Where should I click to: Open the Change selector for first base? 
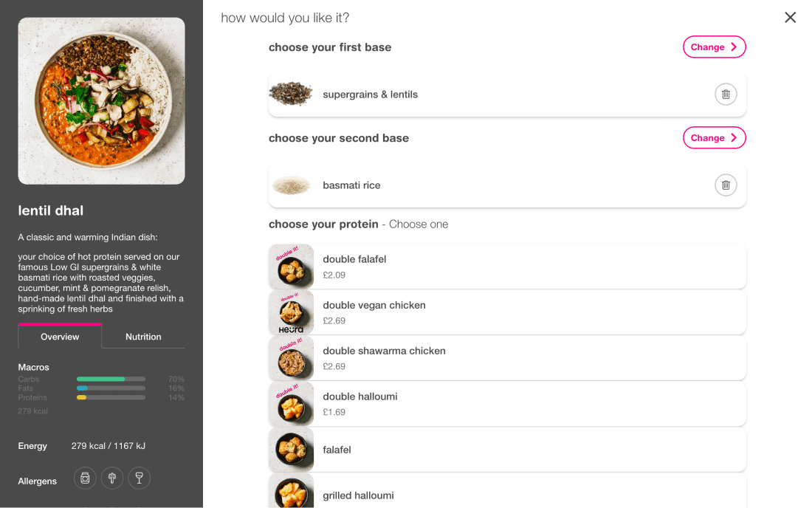point(714,47)
